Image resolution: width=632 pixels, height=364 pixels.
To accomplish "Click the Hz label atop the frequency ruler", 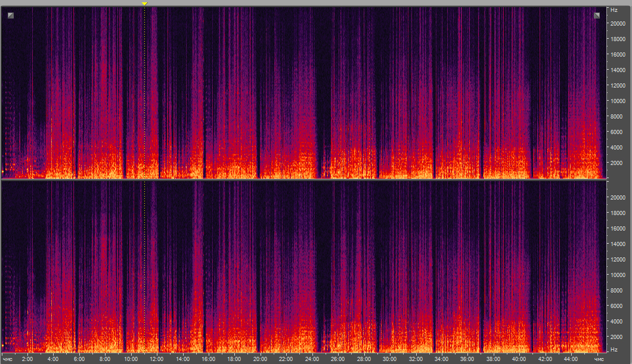I will point(614,10).
